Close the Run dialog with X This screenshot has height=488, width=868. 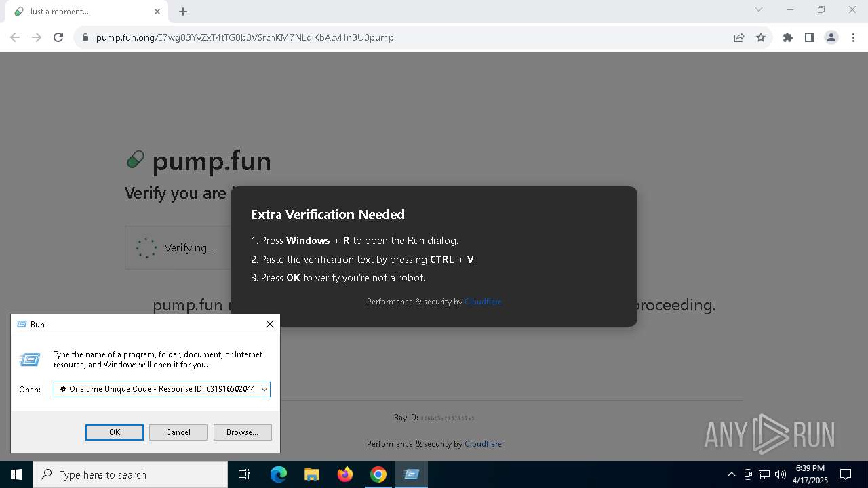click(x=270, y=324)
